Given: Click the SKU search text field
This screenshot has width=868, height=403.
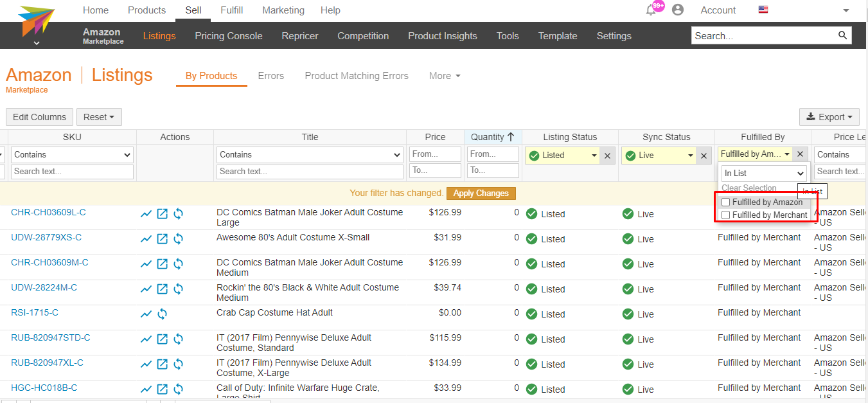Looking at the screenshot, I should 72,172.
